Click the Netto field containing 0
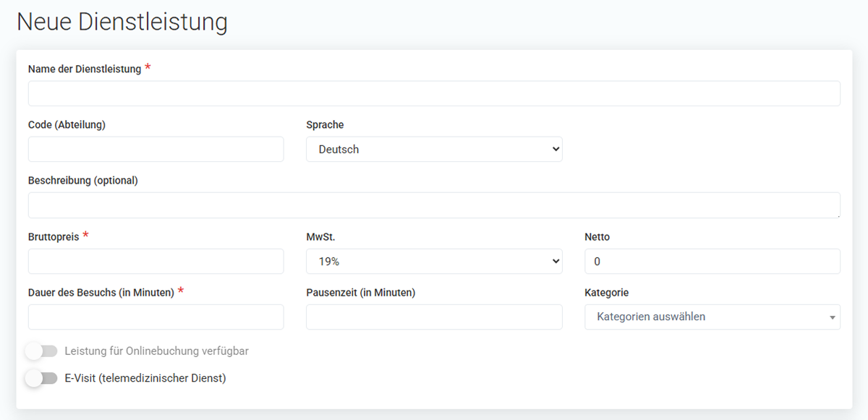Screen dimensions: 868x420 pyautogui.click(x=712, y=262)
